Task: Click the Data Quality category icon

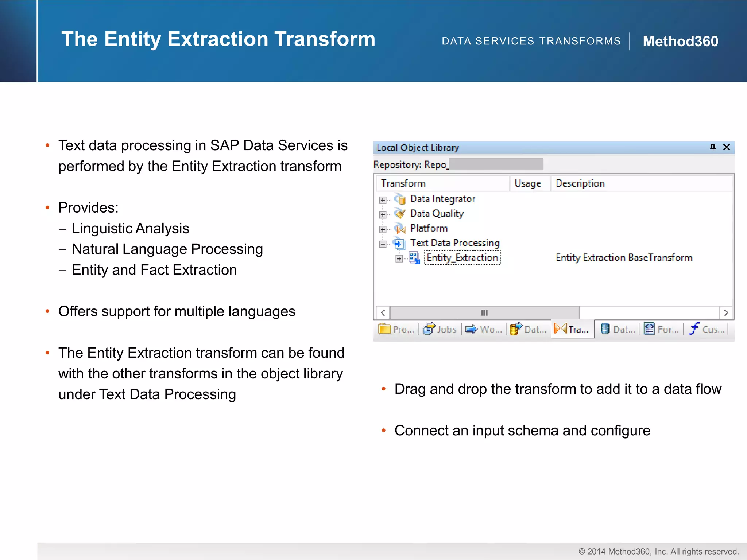Action: pos(400,214)
